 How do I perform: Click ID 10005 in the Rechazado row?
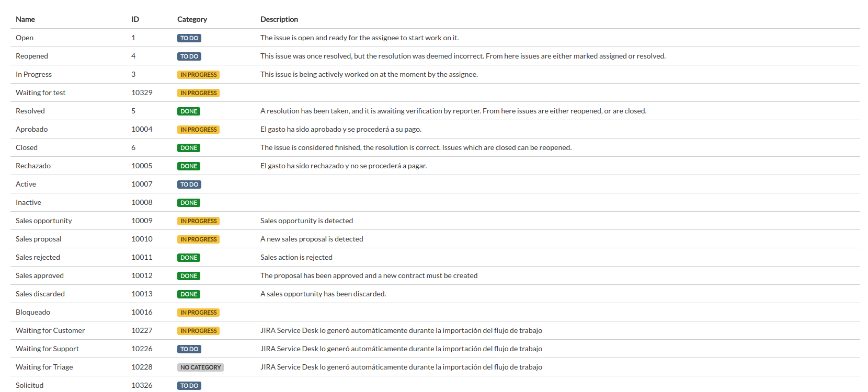142,166
